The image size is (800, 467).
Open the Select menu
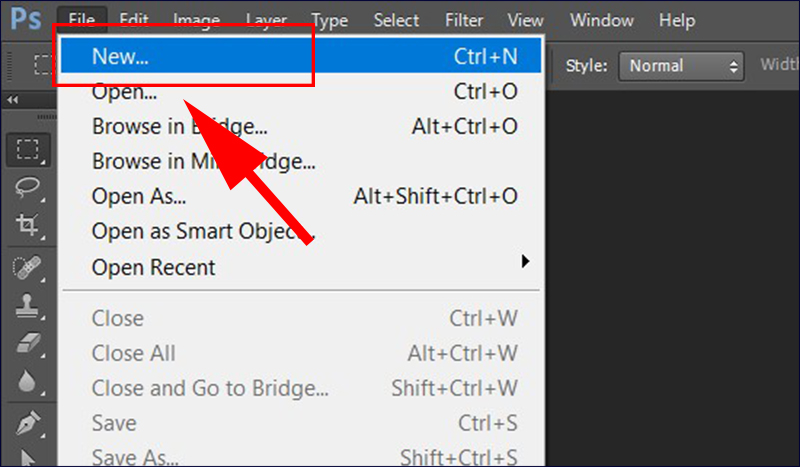[396, 20]
